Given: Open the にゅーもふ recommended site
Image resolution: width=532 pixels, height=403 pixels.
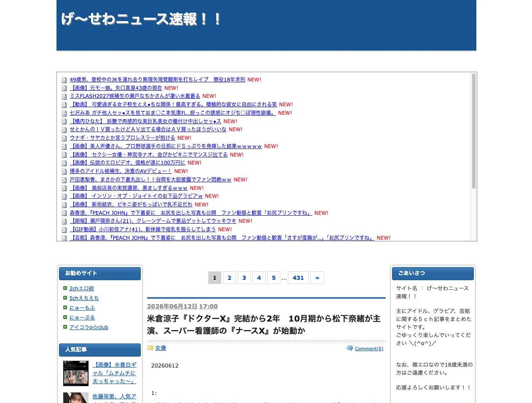Looking at the screenshot, I should coord(82,308).
